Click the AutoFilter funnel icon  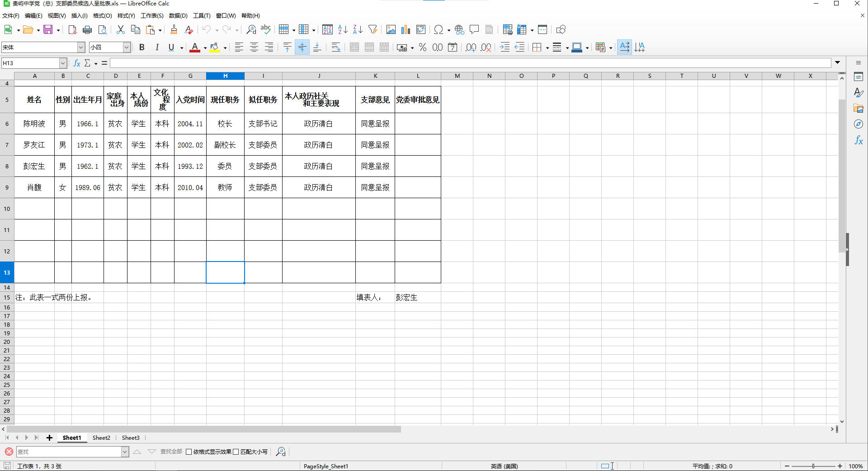(x=373, y=30)
